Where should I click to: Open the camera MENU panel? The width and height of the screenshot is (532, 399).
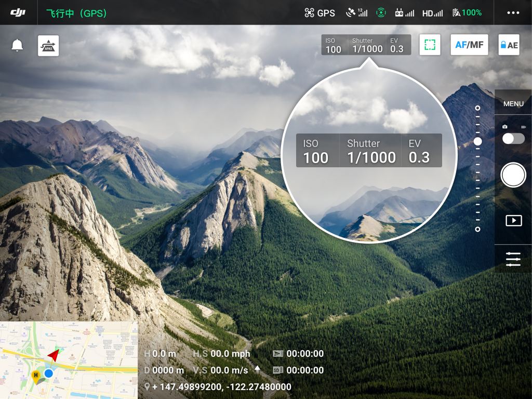(x=513, y=103)
